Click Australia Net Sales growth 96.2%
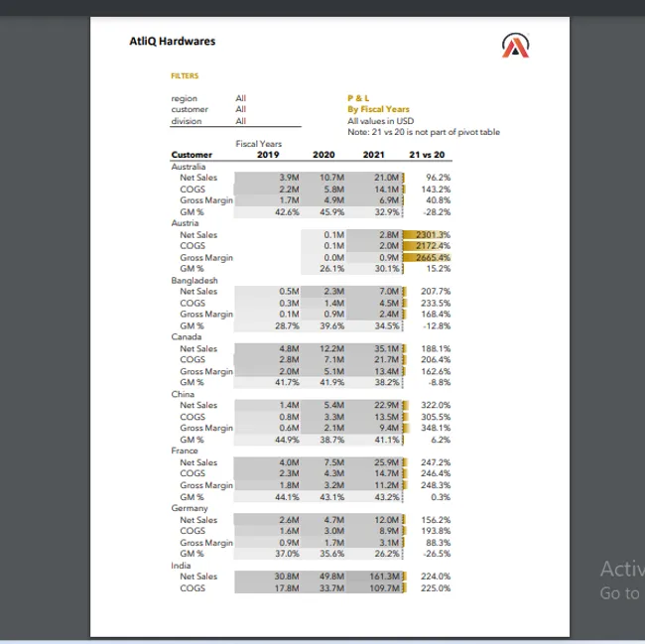The height and width of the screenshot is (644, 645). [439, 178]
